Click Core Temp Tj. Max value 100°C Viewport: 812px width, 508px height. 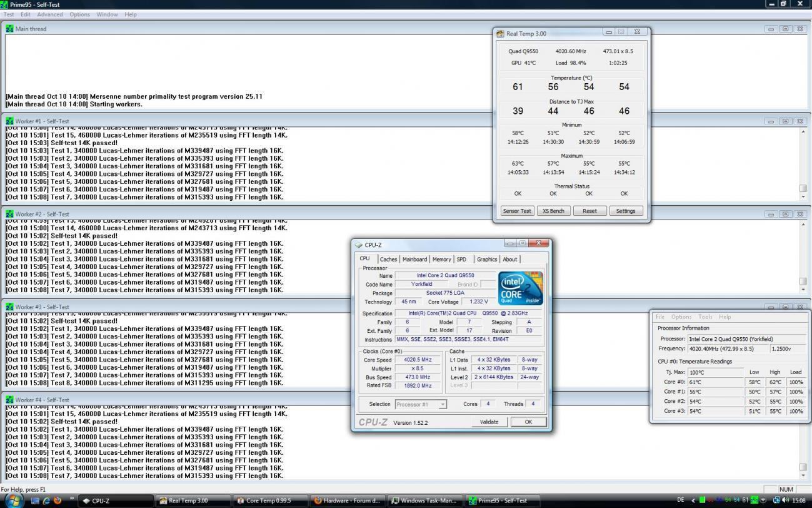point(715,372)
